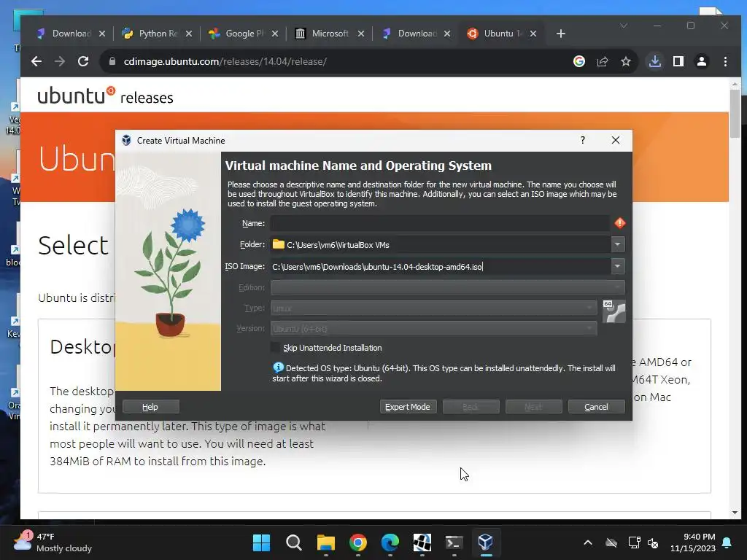Open the taskbar clock and date

[693, 542]
